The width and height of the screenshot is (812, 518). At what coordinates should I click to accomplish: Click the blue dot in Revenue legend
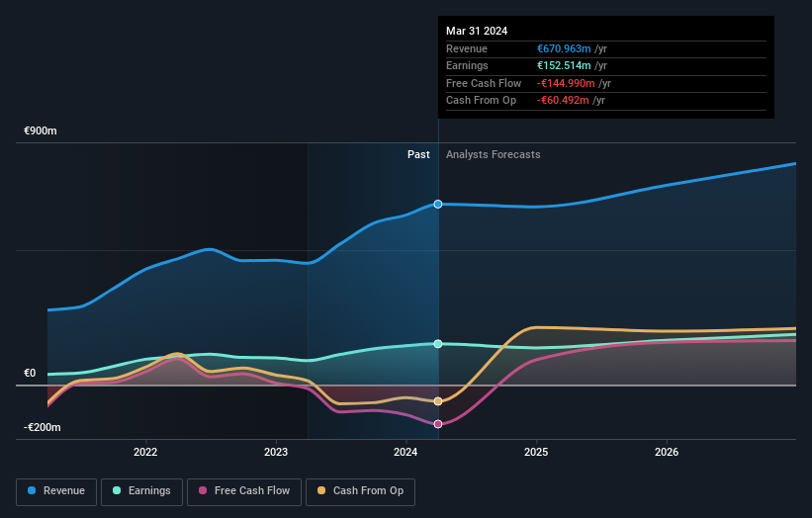click(x=32, y=490)
